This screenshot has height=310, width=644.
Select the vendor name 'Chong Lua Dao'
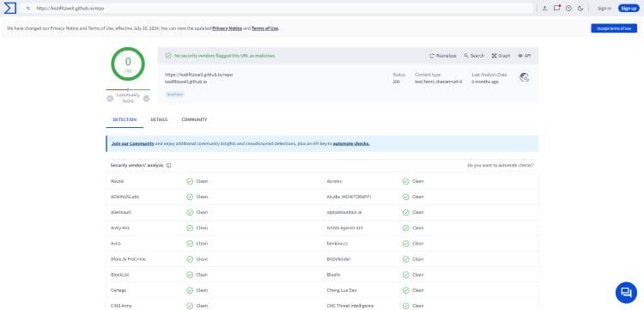coord(341,290)
